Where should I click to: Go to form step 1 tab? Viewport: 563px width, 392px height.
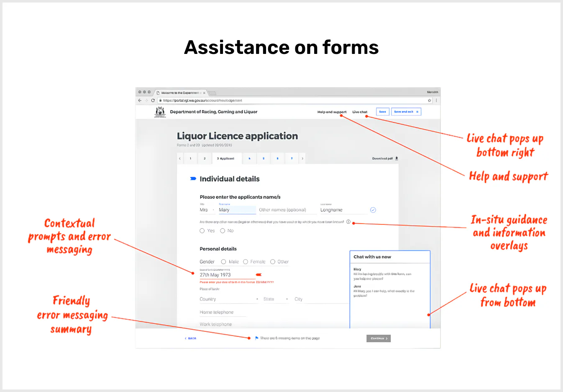190,158
